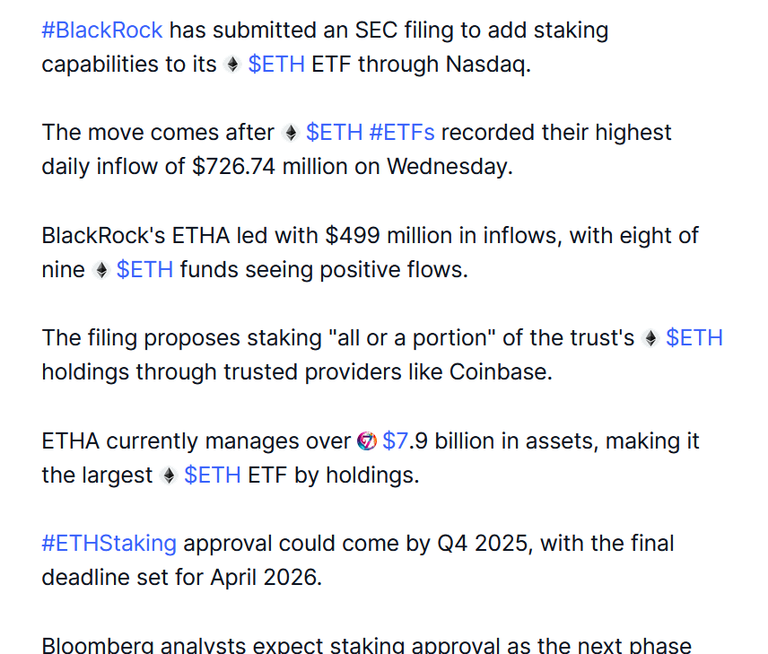Click the $ETH cashtag before 'ETF through Nasdaq'

(276, 64)
